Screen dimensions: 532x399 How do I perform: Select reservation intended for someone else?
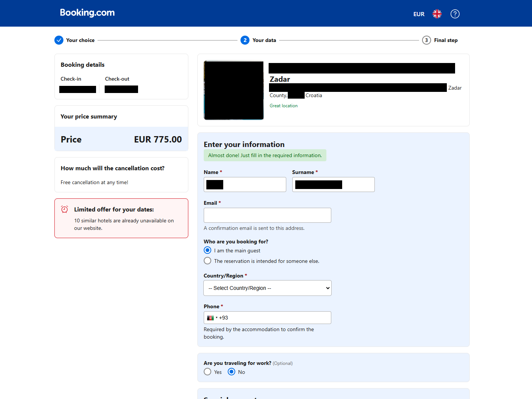(x=207, y=261)
